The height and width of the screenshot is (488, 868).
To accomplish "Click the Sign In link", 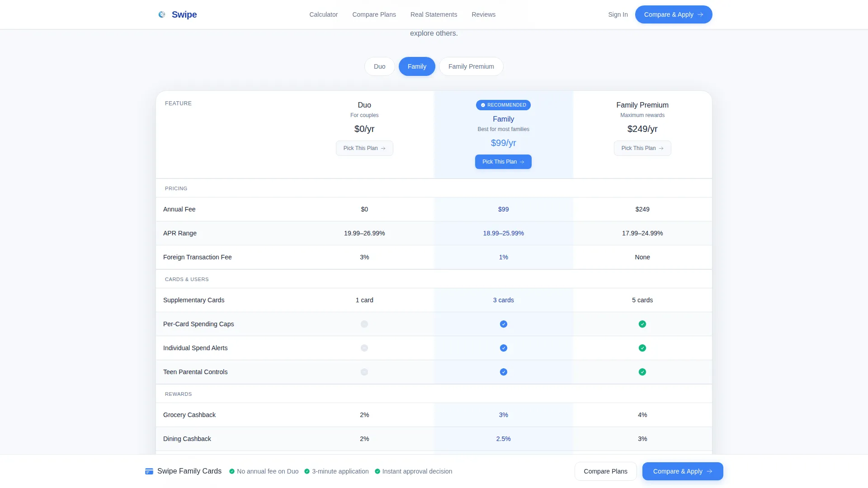I will 618,14.
